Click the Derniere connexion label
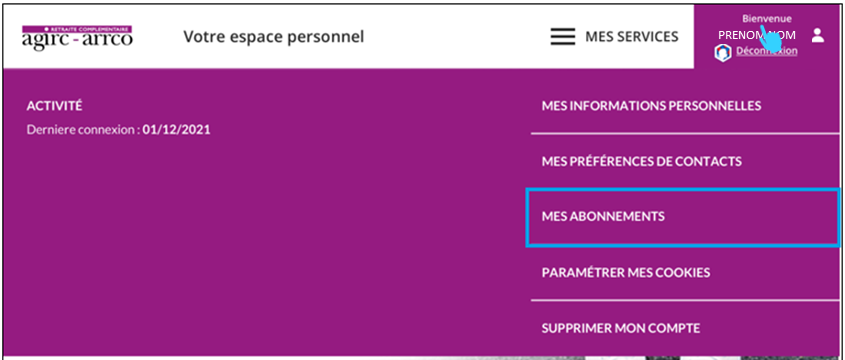Screen dimensions: 845x360 tap(83, 130)
